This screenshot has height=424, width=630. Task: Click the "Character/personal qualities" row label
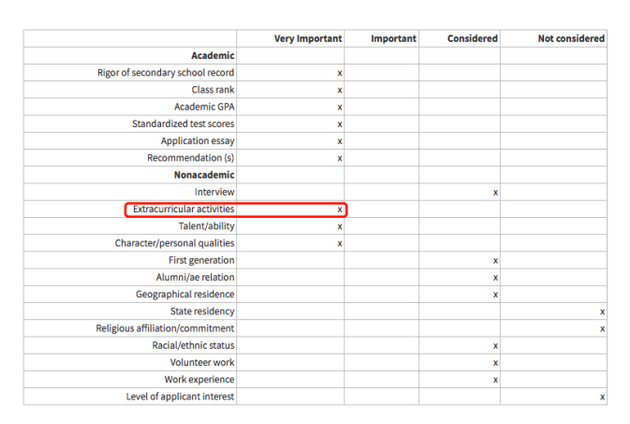pyautogui.click(x=175, y=243)
